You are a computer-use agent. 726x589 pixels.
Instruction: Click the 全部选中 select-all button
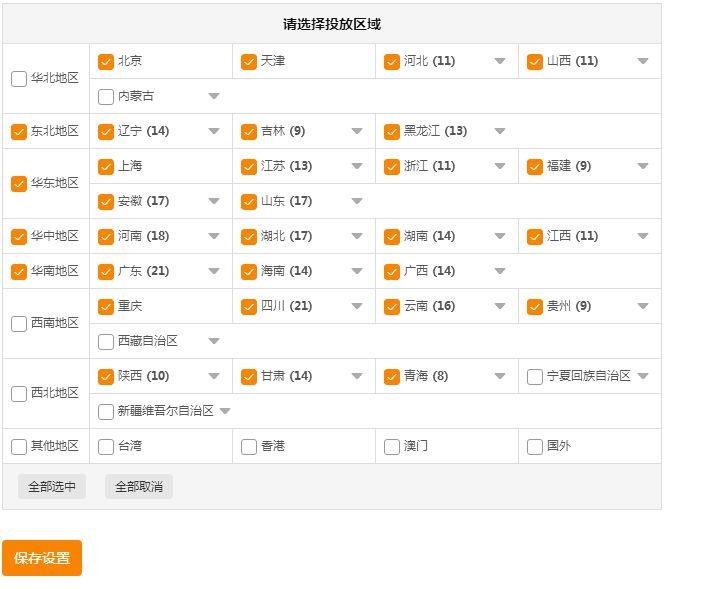click(52, 487)
